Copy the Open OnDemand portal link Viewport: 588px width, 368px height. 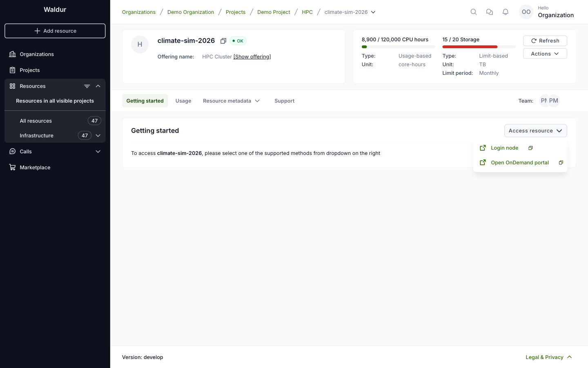[x=561, y=163]
